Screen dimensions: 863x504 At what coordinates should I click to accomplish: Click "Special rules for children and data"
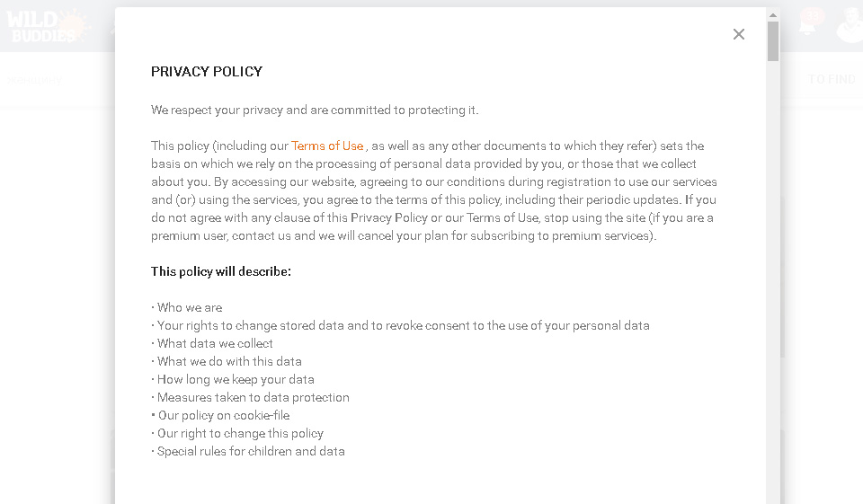pos(251,451)
